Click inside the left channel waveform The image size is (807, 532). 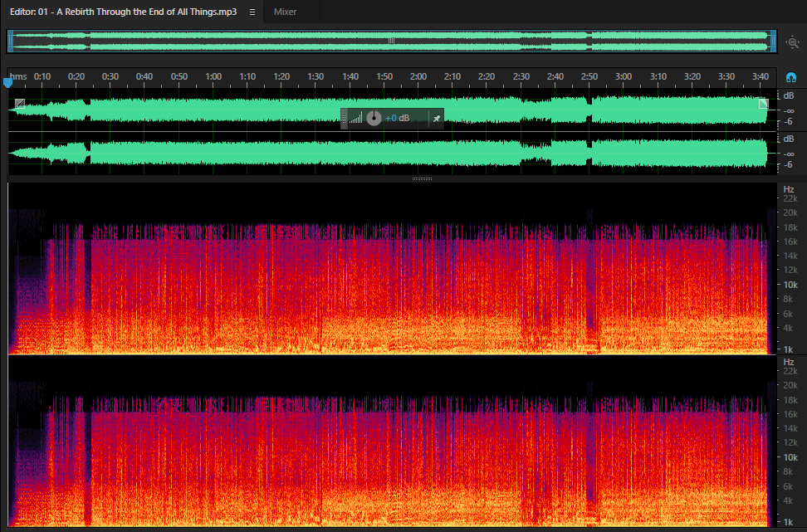click(391, 110)
